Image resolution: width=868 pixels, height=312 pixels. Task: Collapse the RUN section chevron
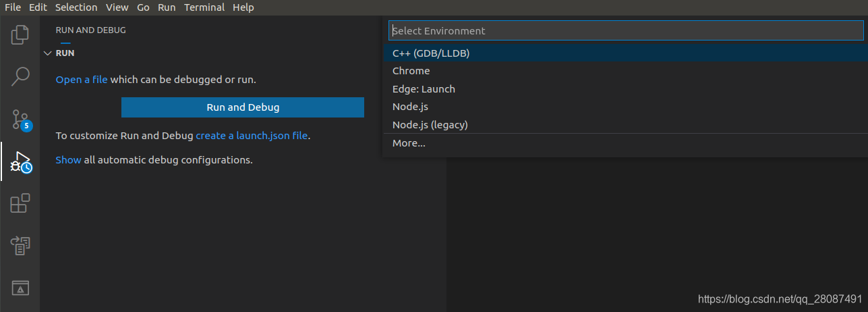pos(47,53)
